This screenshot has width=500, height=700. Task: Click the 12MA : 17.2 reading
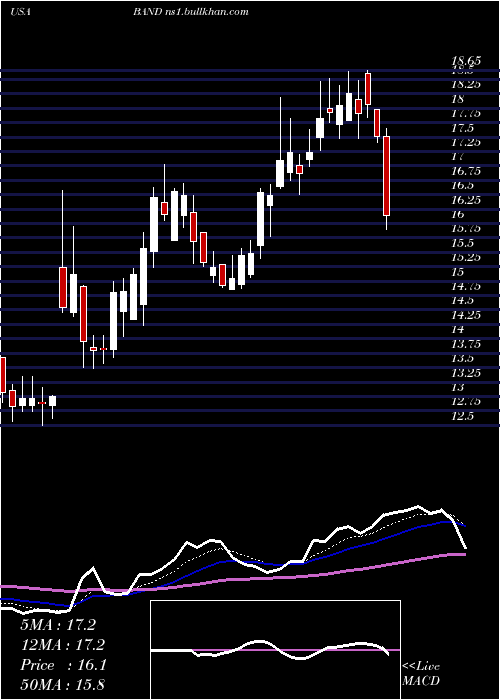tap(62, 644)
